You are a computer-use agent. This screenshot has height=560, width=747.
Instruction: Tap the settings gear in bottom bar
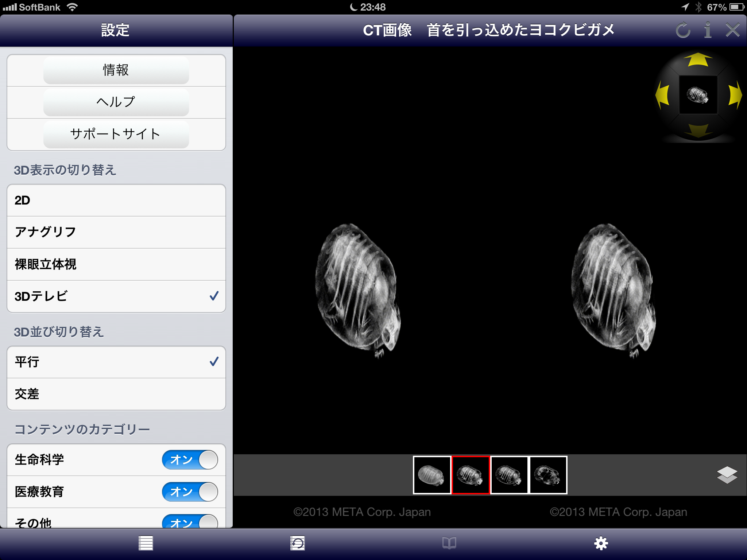click(601, 543)
